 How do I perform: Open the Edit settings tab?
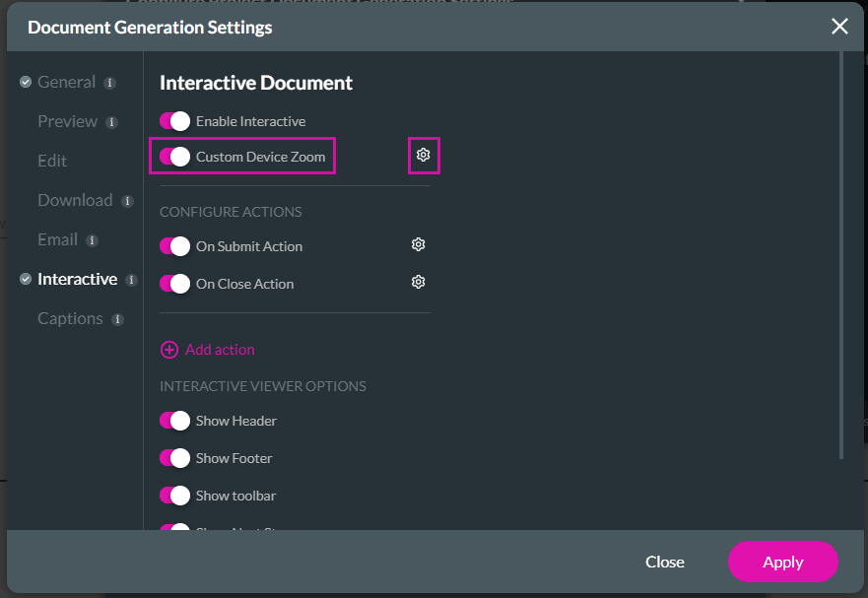pyautogui.click(x=52, y=161)
